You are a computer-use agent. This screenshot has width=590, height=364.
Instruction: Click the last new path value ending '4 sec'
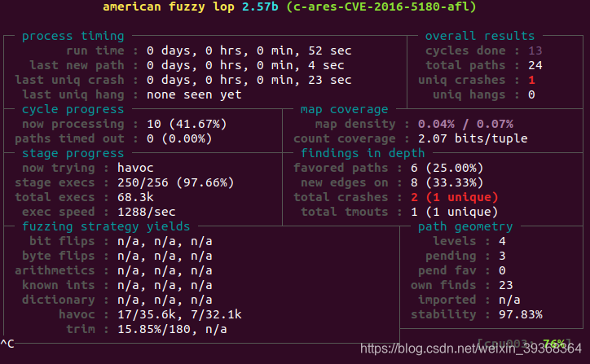(245, 65)
